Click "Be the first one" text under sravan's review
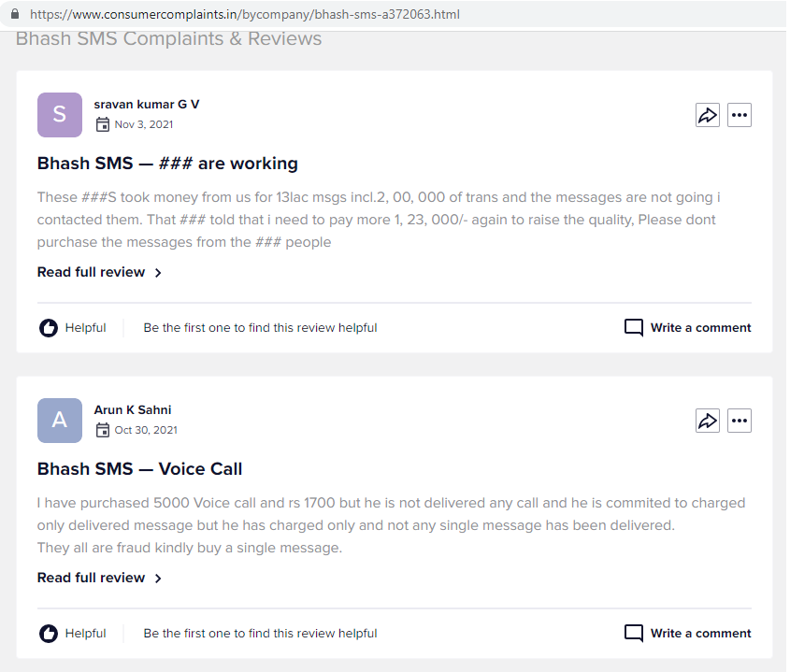 pos(260,328)
